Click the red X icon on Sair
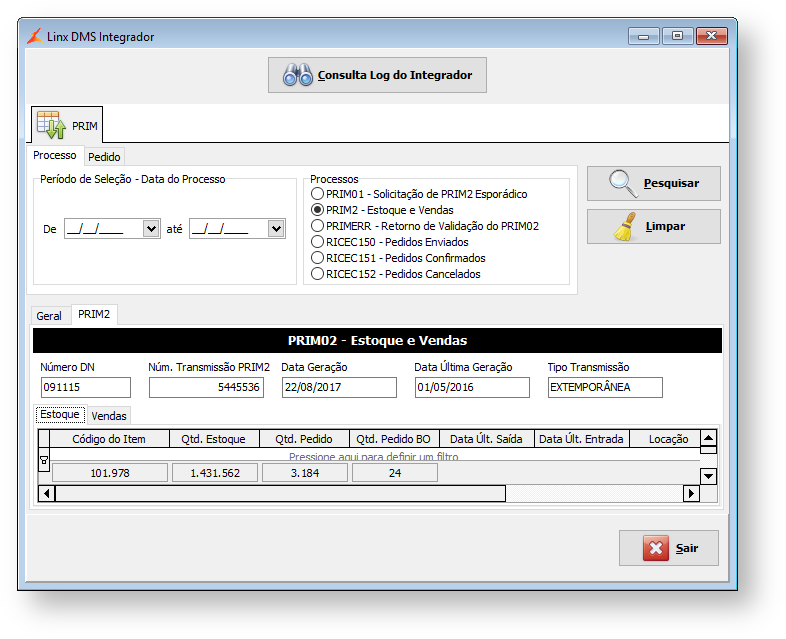The width and height of the screenshot is (786, 639). click(x=656, y=548)
